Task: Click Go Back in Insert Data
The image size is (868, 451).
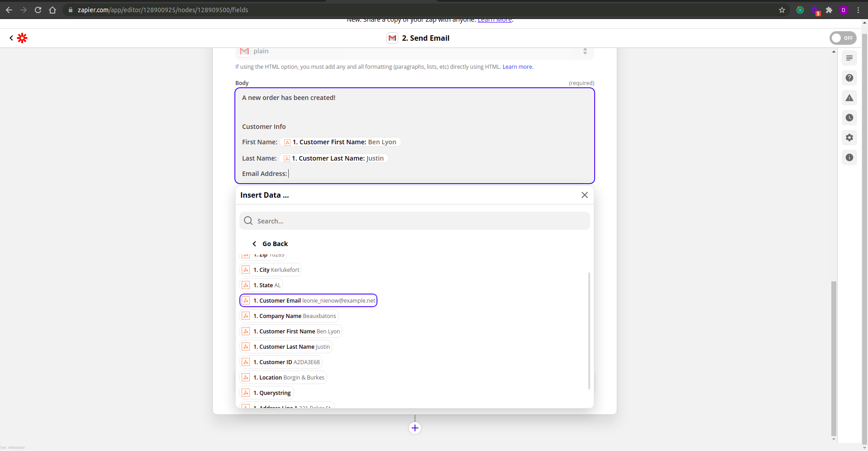Action: pos(270,244)
